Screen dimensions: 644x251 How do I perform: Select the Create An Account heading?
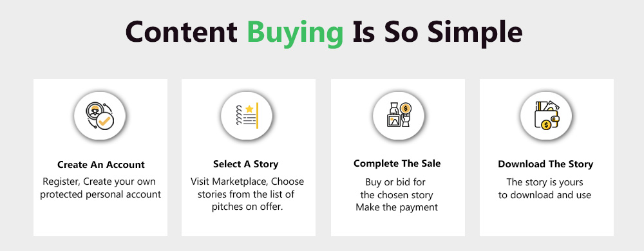point(101,165)
